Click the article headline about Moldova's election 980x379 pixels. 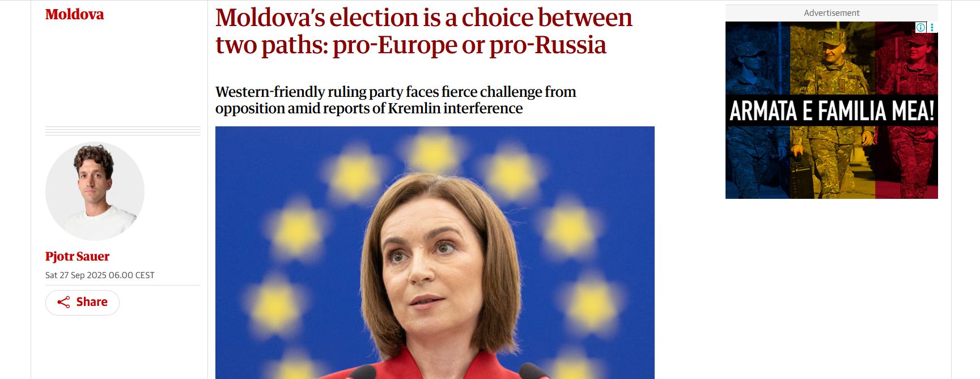423,31
